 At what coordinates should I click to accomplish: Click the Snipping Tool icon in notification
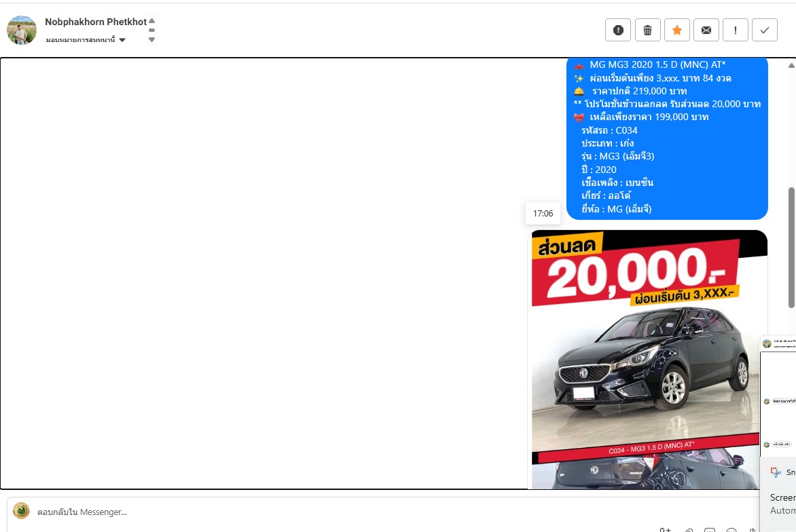[775, 472]
